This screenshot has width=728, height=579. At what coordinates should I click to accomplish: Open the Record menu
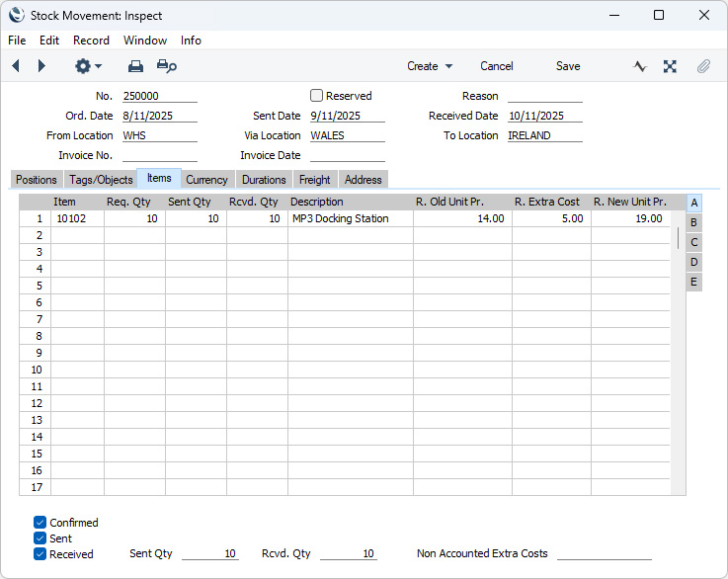tap(91, 41)
